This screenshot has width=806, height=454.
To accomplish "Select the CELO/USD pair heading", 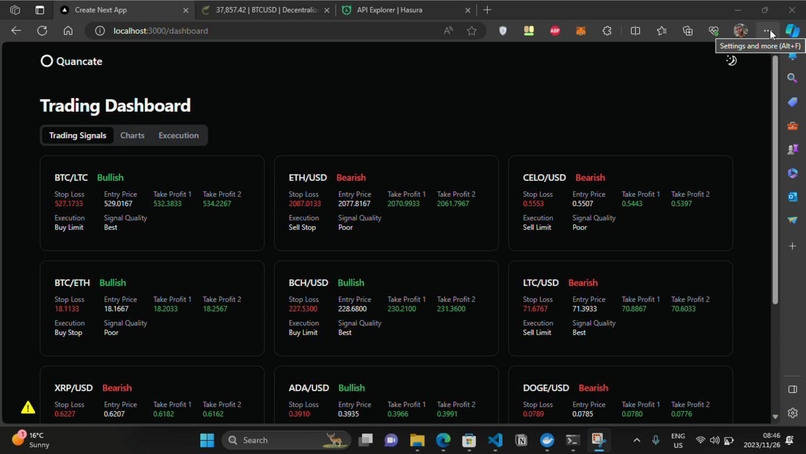I will (x=544, y=177).
